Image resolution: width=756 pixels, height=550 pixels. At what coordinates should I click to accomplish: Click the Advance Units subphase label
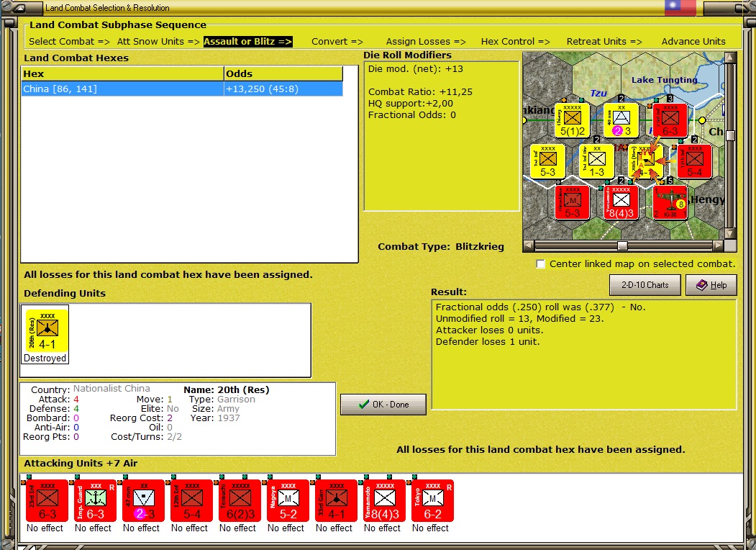(693, 42)
